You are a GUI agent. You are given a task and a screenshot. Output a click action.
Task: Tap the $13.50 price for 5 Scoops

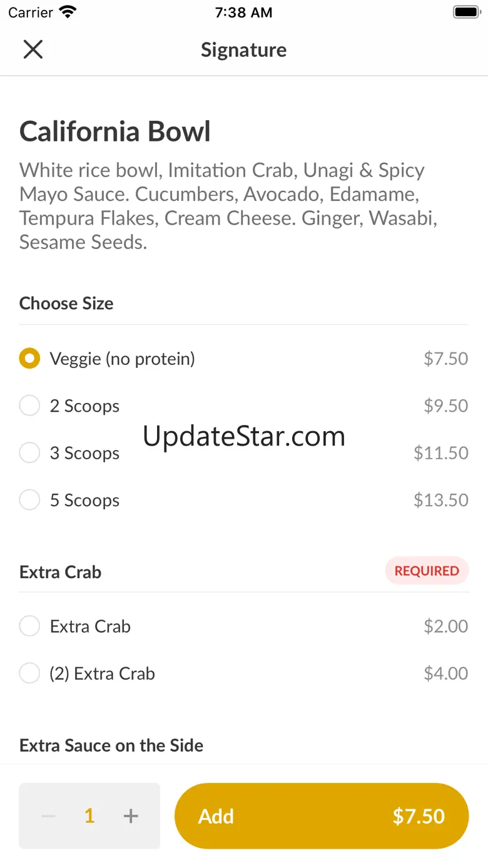click(x=440, y=501)
